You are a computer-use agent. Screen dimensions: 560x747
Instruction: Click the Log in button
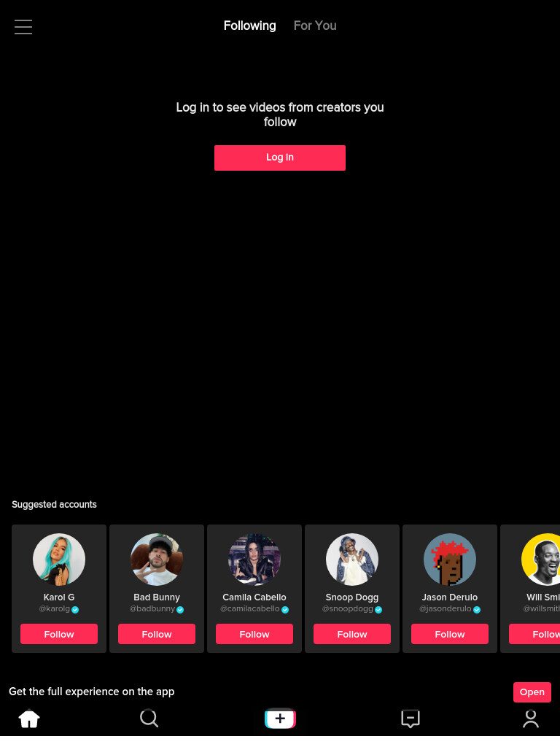280,158
